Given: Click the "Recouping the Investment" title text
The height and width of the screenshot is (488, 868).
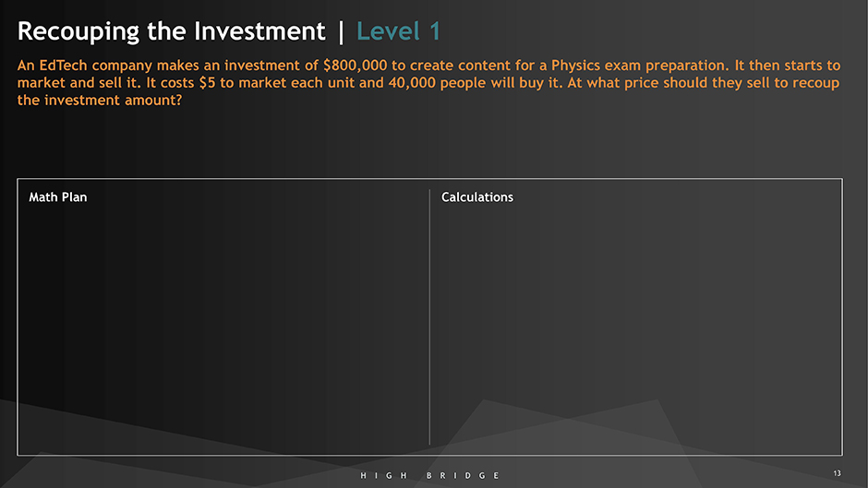Looking at the screenshot, I should click(171, 31).
